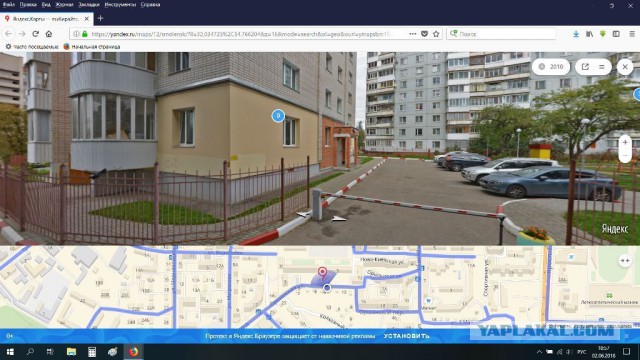
Task: Open the Windows notification center
Action: tap(627, 351)
